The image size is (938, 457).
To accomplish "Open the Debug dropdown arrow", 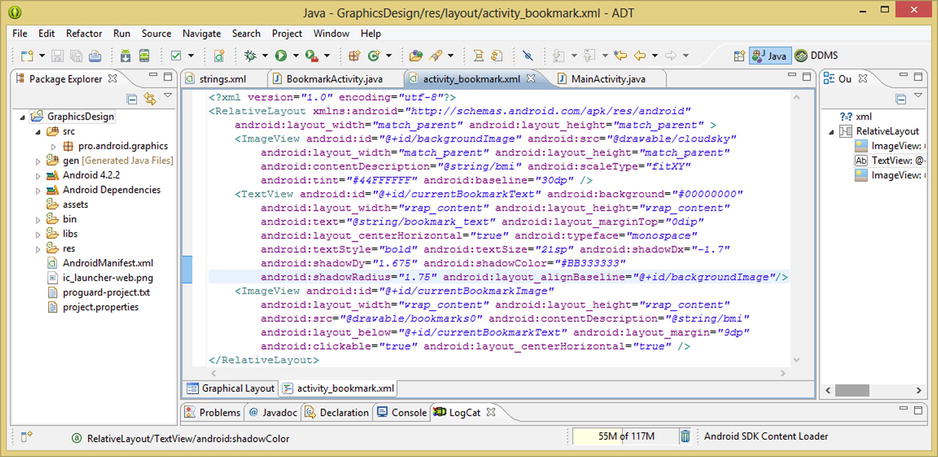I will (x=264, y=56).
